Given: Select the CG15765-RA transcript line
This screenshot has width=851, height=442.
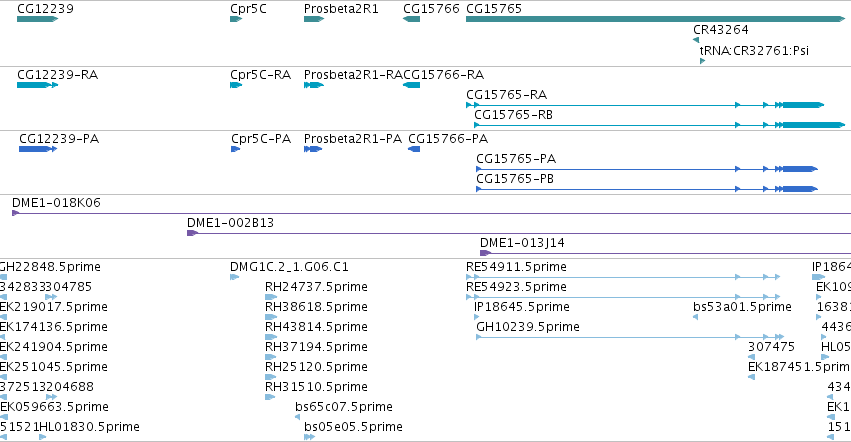Looking at the screenshot, I should pos(645,105).
